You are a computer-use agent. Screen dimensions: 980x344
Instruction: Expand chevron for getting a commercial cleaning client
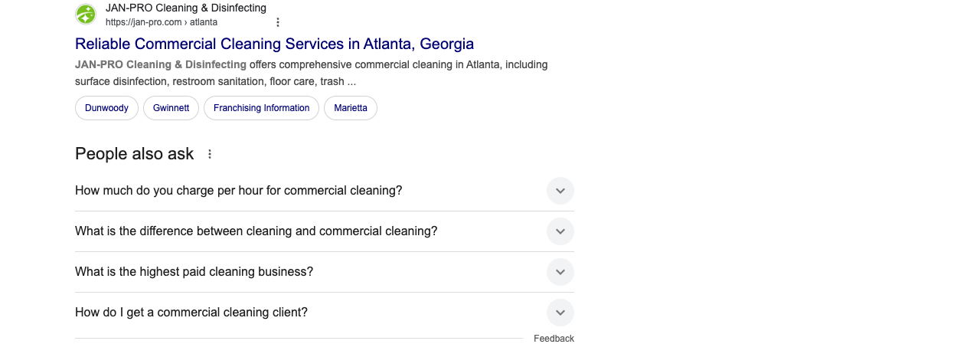pos(560,313)
